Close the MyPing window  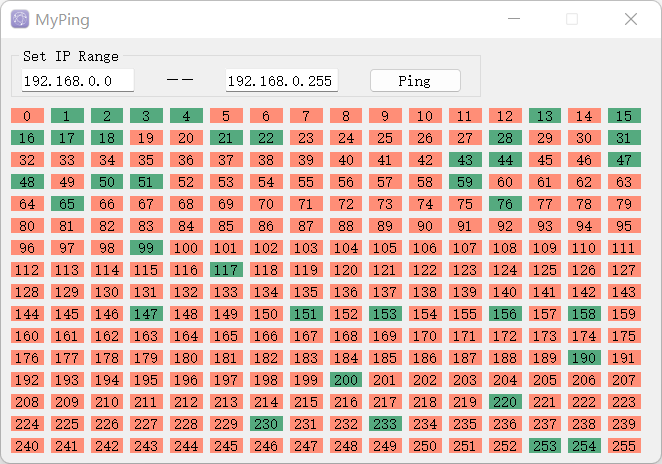pos(631,19)
